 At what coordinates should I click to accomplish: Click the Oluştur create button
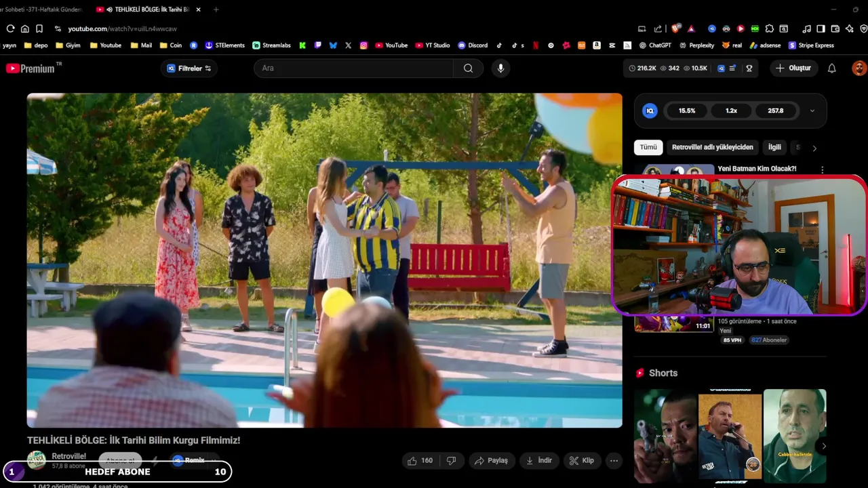point(793,68)
